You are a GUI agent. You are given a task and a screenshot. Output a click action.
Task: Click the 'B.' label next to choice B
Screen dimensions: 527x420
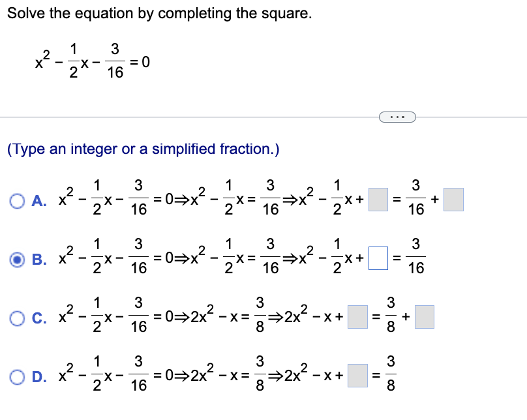pyautogui.click(x=38, y=259)
